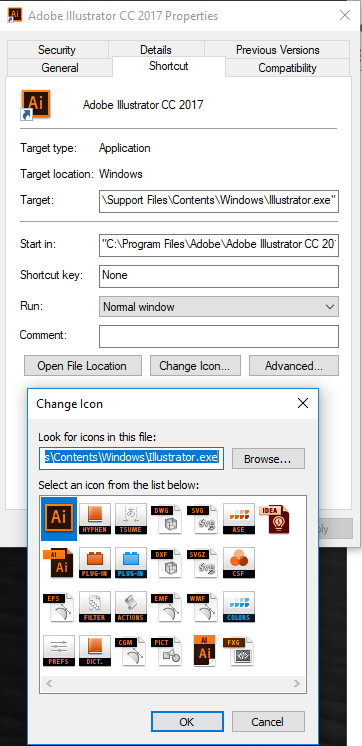Viewport: 362px width, 746px height.
Task: Pick the PICT file icon
Action: pyautogui.click(x=166, y=650)
